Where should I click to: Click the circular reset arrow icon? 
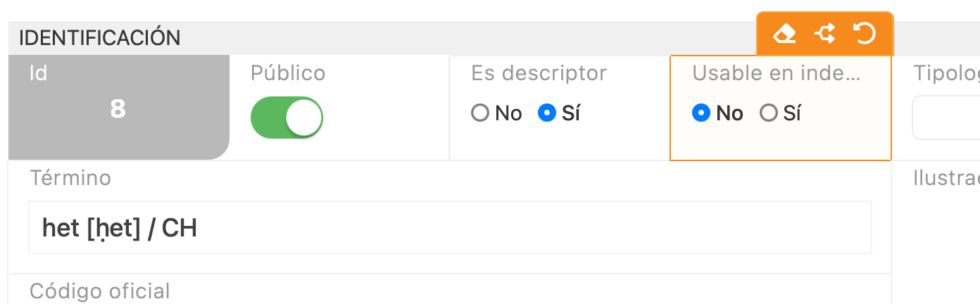864,34
